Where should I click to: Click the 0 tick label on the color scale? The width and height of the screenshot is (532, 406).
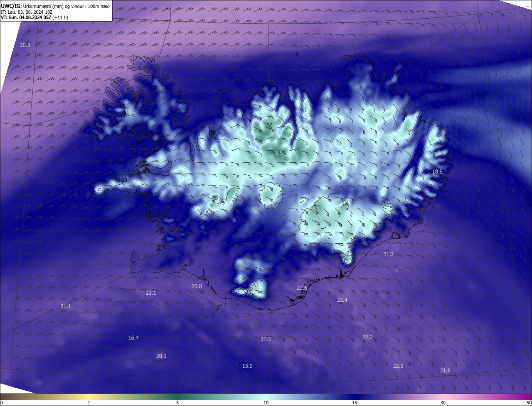(2, 403)
